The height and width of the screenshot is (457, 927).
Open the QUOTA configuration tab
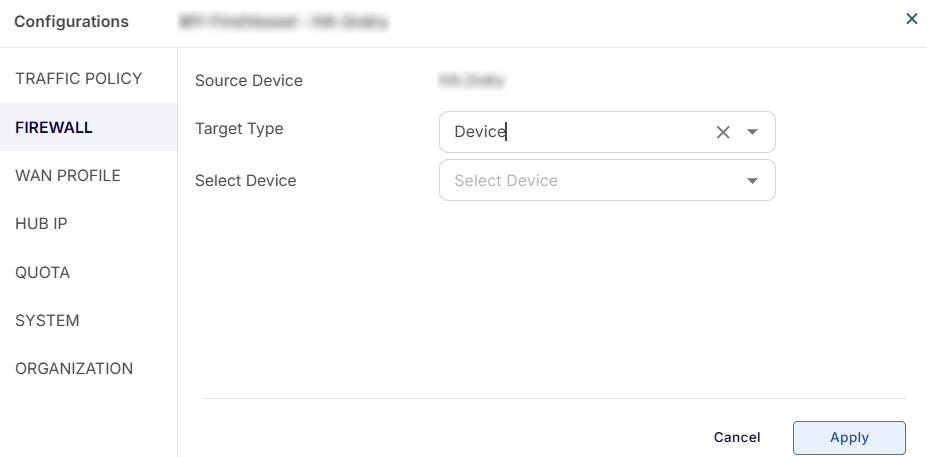click(43, 273)
